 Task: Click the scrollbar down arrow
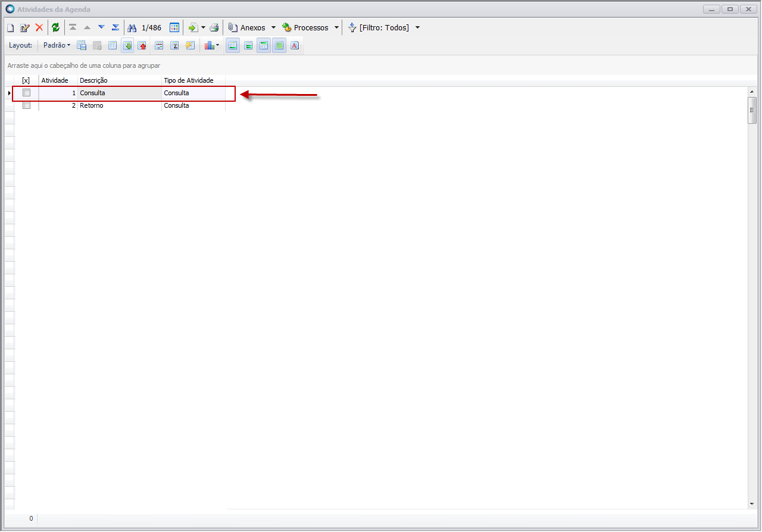click(x=752, y=504)
